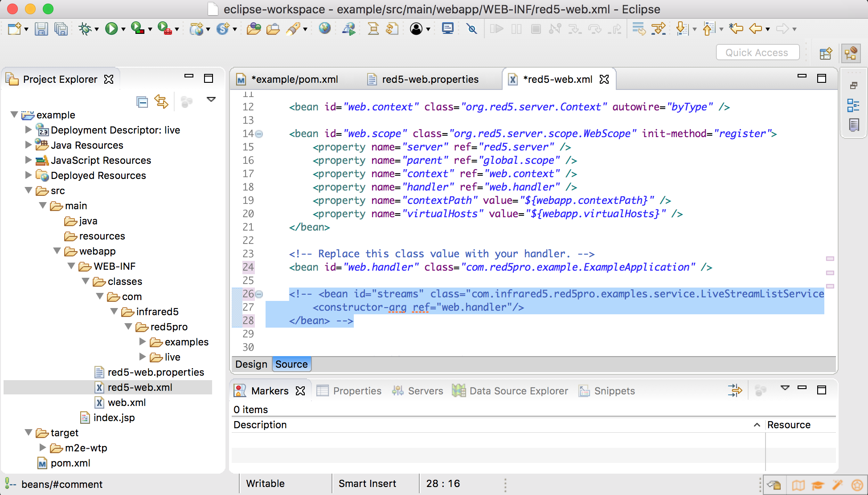Click the green Run button
The image size is (868, 495).
coord(111,29)
